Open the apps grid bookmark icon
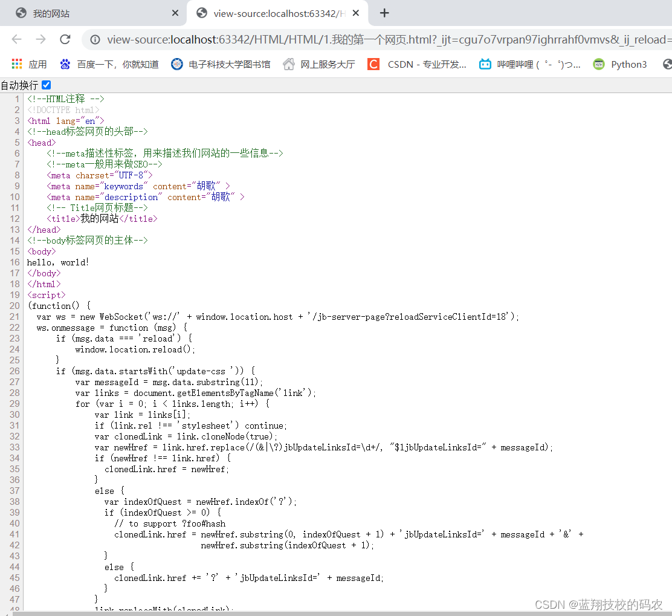The image size is (672, 616). point(17,64)
